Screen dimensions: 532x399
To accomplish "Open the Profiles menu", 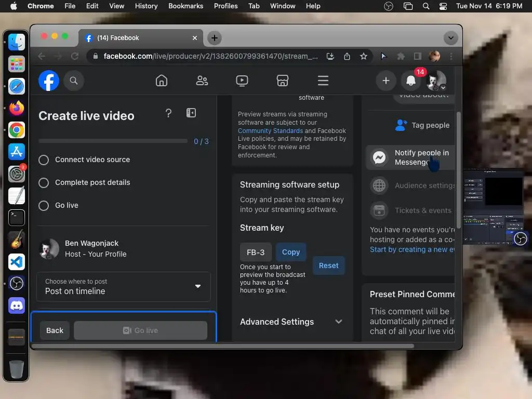I will tap(225, 6).
